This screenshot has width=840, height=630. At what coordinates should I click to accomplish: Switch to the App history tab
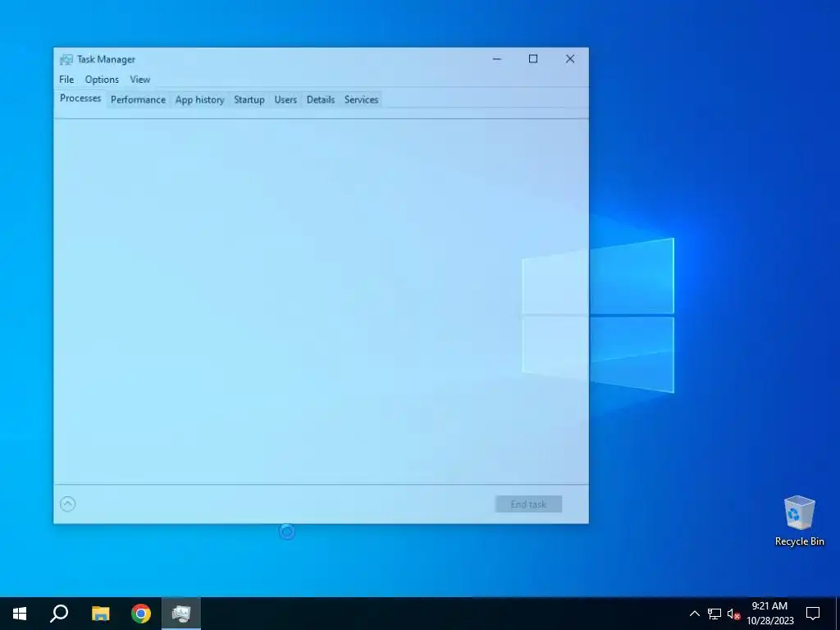click(x=200, y=99)
